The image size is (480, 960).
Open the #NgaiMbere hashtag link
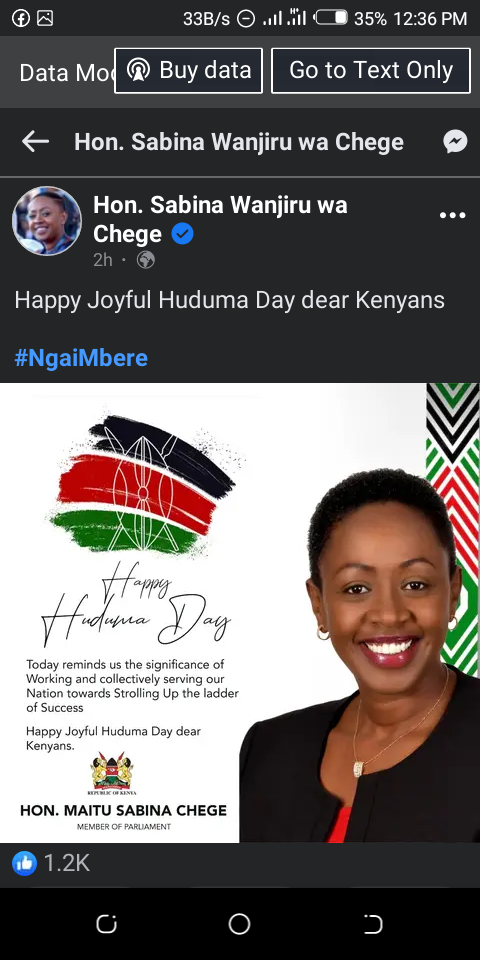[x=81, y=358]
